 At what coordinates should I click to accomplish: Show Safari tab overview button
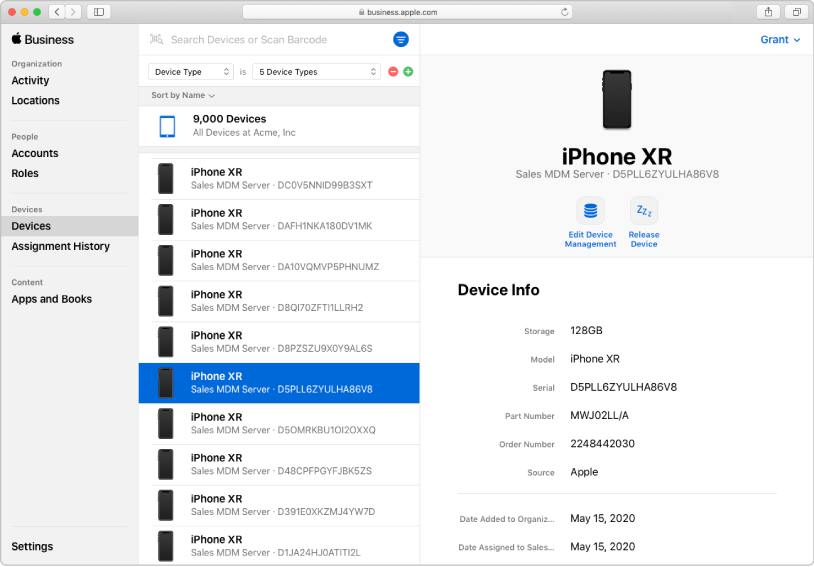pos(796,12)
